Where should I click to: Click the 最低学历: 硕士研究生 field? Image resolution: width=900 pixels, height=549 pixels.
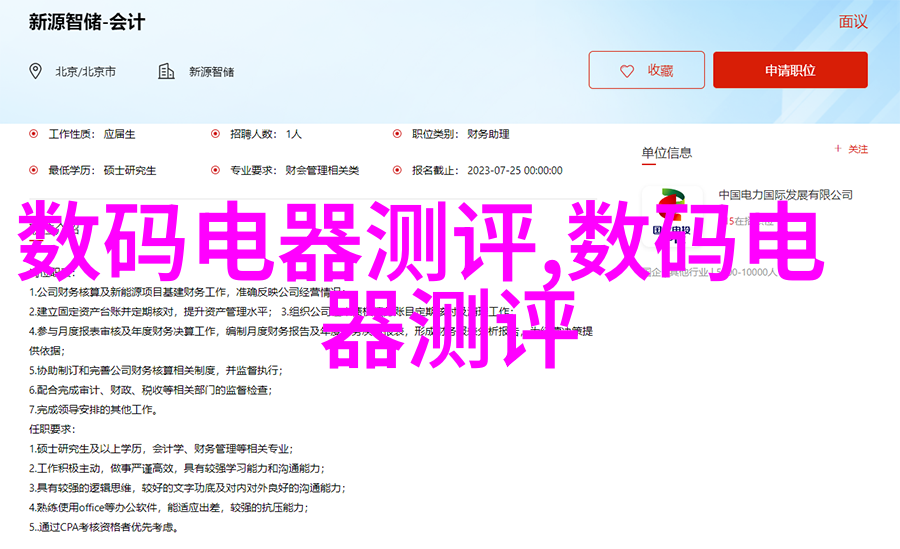102,171
